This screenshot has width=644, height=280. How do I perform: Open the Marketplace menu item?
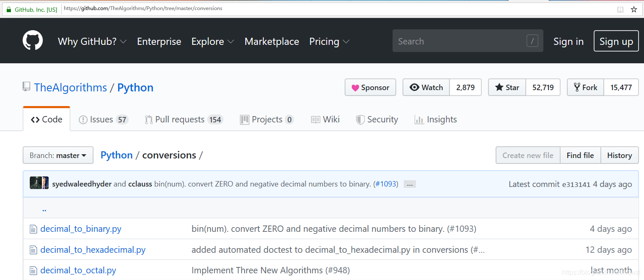tap(272, 41)
